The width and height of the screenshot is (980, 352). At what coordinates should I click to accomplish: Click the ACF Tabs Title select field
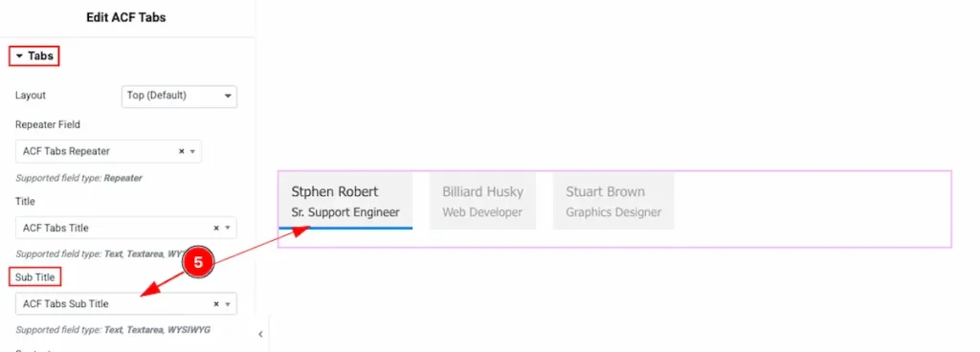pos(125,228)
